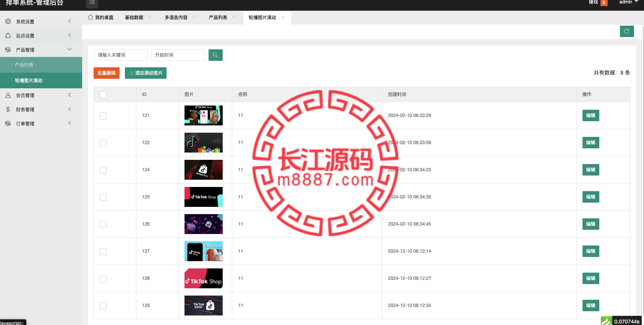Expand the 系统设置 menu chevron

pos(70,21)
